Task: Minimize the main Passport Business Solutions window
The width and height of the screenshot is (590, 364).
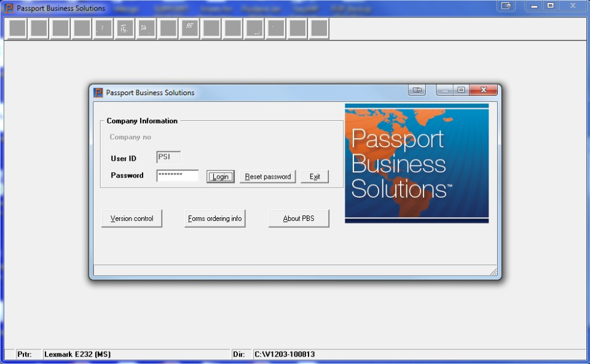Action: tap(534, 6)
